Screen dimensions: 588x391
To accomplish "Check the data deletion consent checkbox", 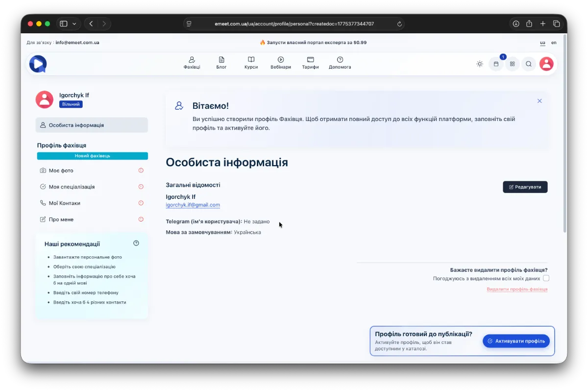I will click(546, 278).
